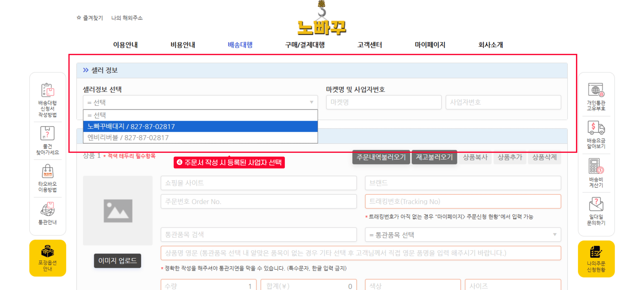Click the 즐겨찾기 star link

90,18
